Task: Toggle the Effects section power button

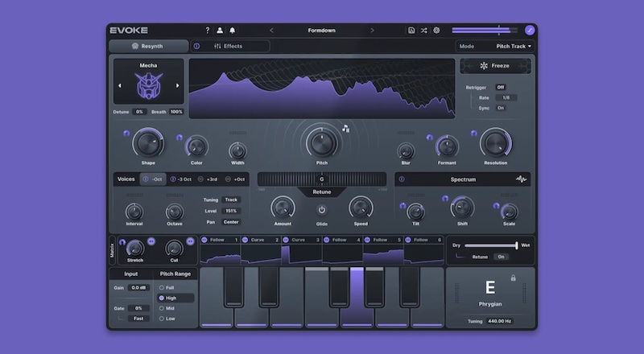Action: tap(197, 46)
